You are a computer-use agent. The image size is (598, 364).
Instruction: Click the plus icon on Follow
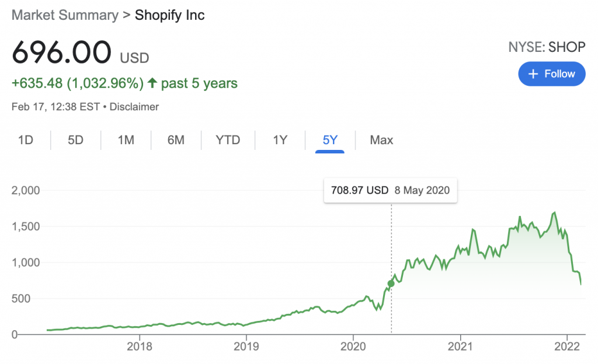point(533,74)
